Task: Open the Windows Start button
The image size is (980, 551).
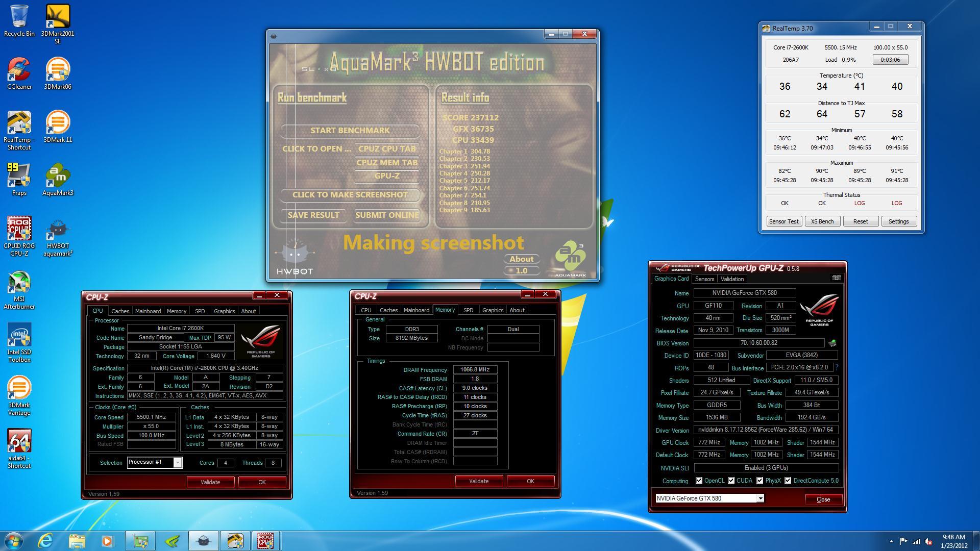Action: click(13, 541)
